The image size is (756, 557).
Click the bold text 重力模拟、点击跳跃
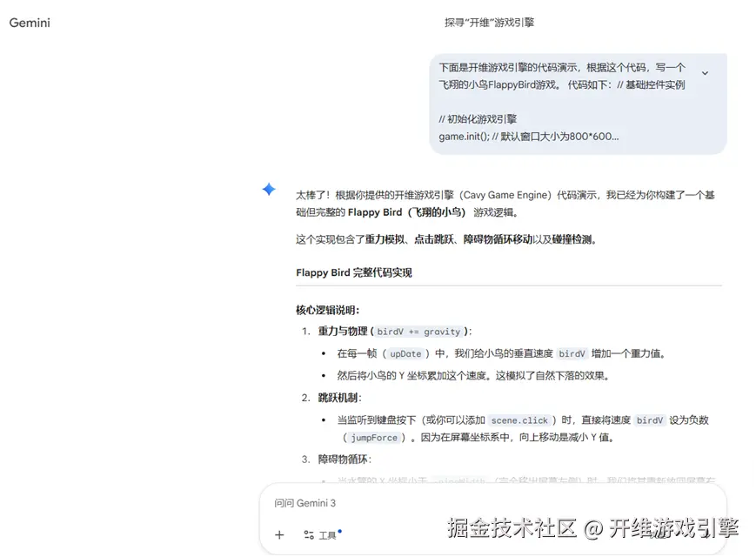coord(409,239)
